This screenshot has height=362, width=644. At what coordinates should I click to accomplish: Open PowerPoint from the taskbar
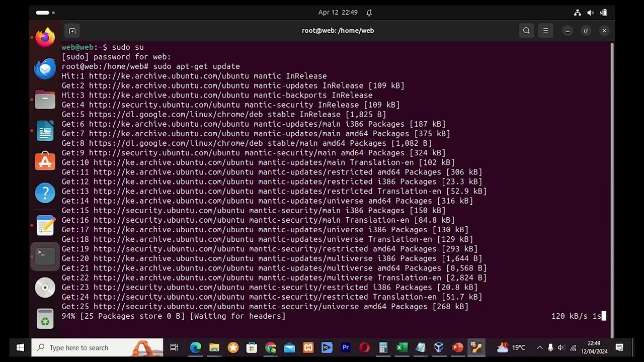click(457, 347)
